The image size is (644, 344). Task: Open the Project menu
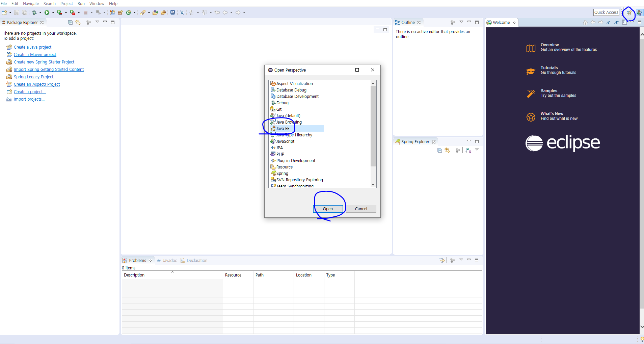pyautogui.click(x=66, y=3)
